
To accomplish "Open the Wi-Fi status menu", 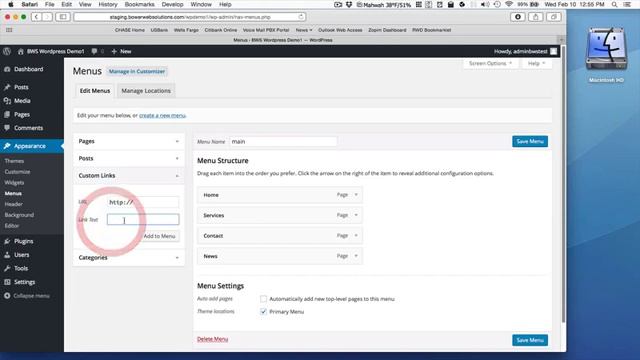I will 509,4.
